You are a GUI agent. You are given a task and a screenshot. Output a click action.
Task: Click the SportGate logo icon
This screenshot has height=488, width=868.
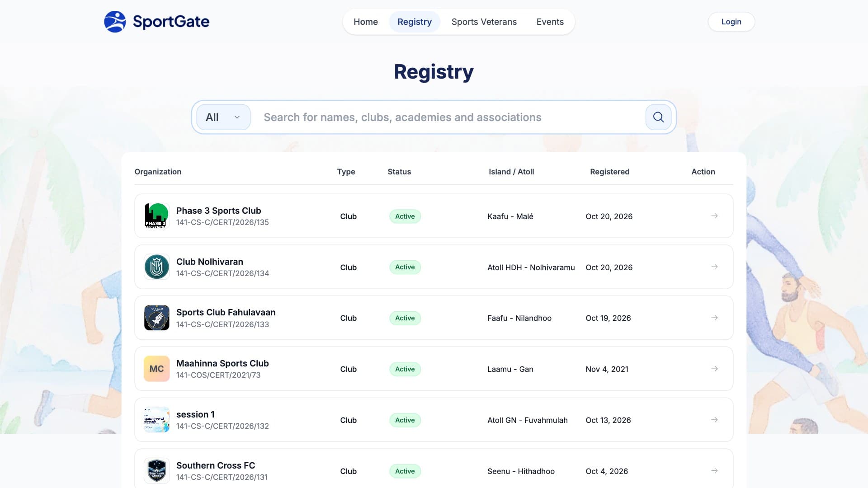[x=115, y=22]
